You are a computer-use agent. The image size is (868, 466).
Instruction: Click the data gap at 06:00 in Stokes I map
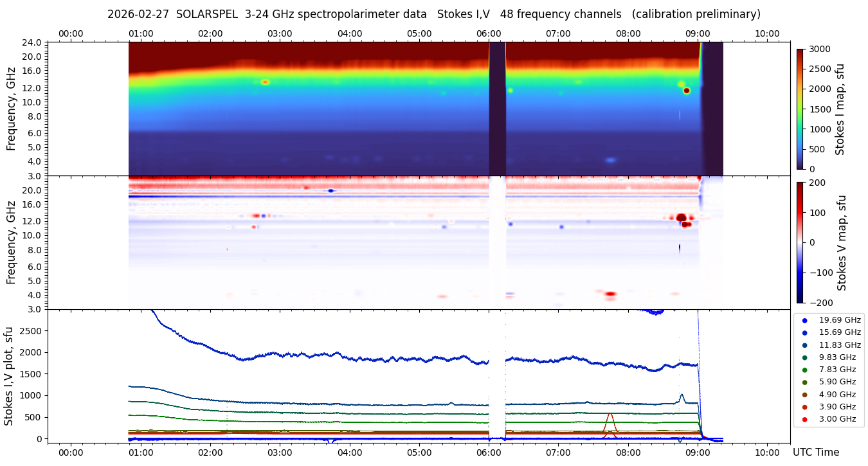497,108
